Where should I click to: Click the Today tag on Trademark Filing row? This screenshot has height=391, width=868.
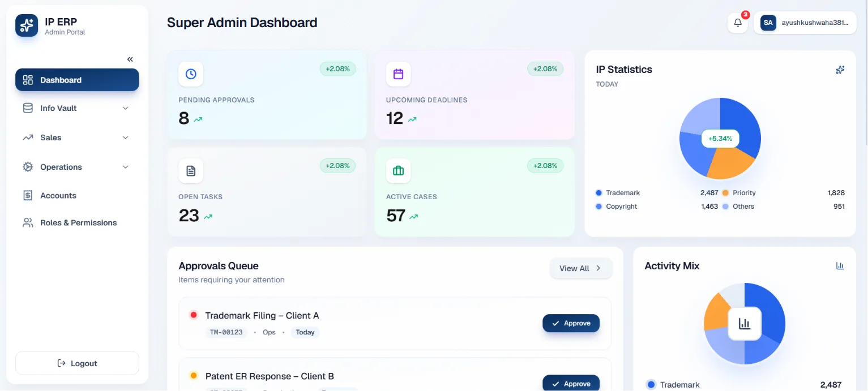[x=305, y=332]
